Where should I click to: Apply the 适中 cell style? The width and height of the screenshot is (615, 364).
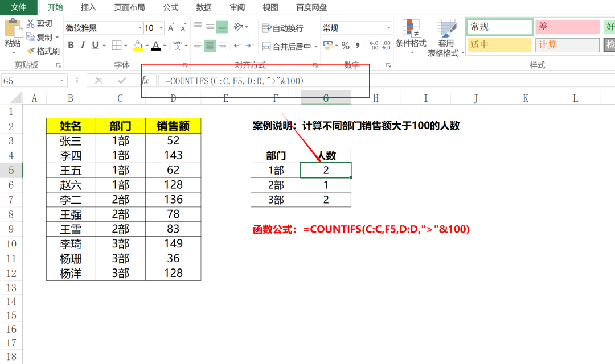point(499,45)
